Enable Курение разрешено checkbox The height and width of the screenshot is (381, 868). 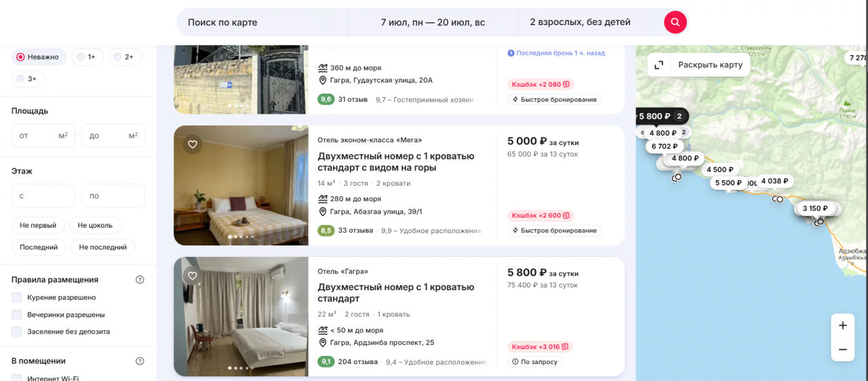click(x=17, y=298)
